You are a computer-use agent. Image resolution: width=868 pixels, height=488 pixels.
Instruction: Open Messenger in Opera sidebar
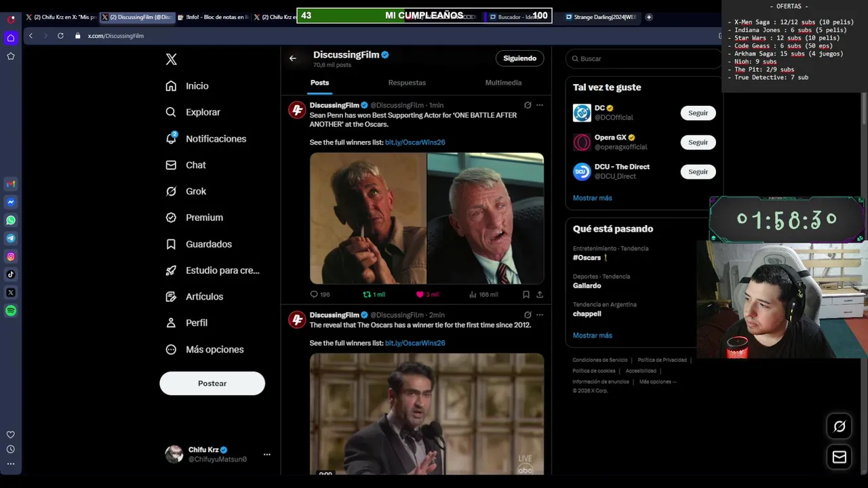[x=11, y=202]
